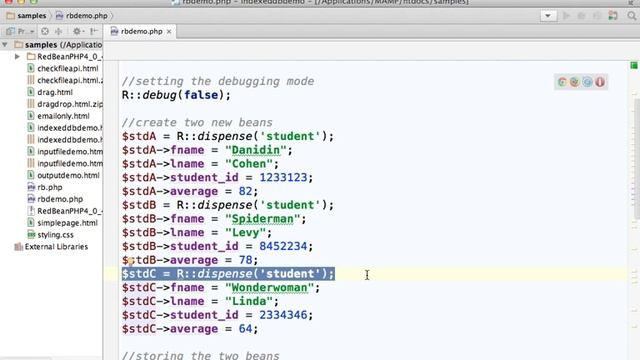This screenshot has height=360, width=640.
Task: Click the listen for debug connections icon
Action: [613, 16]
